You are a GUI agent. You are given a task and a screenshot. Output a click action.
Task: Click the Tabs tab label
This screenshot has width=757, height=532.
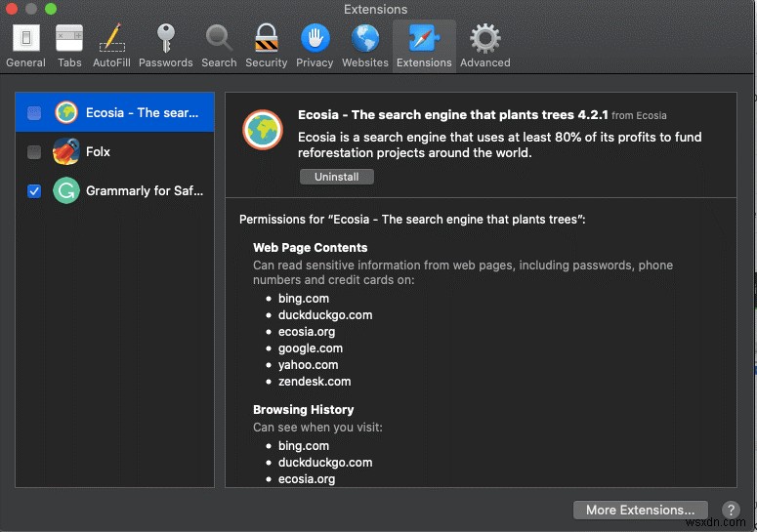coord(69,62)
